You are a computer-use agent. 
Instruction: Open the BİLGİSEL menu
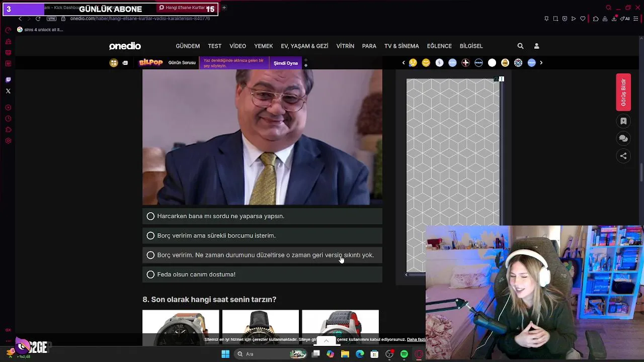pyautogui.click(x=471, y=46)
